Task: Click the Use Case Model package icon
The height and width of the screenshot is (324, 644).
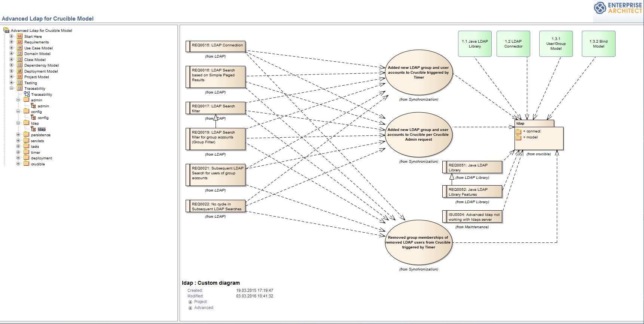Action: [20, 48]
